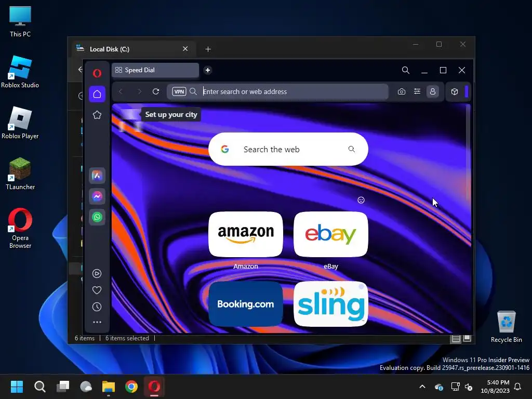This screenshot has height=399, width=532.
Task: Open sidebar setup three-dots menu
Action: pos(97,322)
